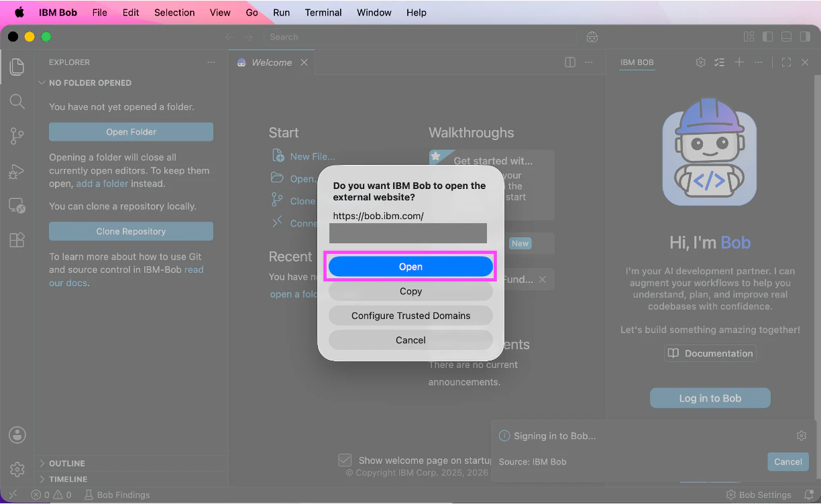Cancel the Signing in to Bob notification
The height and width of the screenshot is (504, 821).
tap(788, 462)
